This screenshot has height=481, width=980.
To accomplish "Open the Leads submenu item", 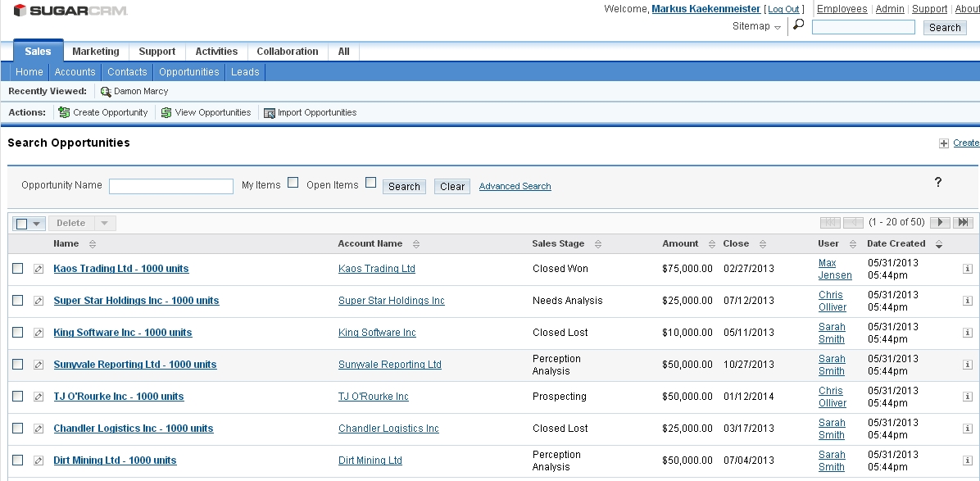I will pos(245,72).
